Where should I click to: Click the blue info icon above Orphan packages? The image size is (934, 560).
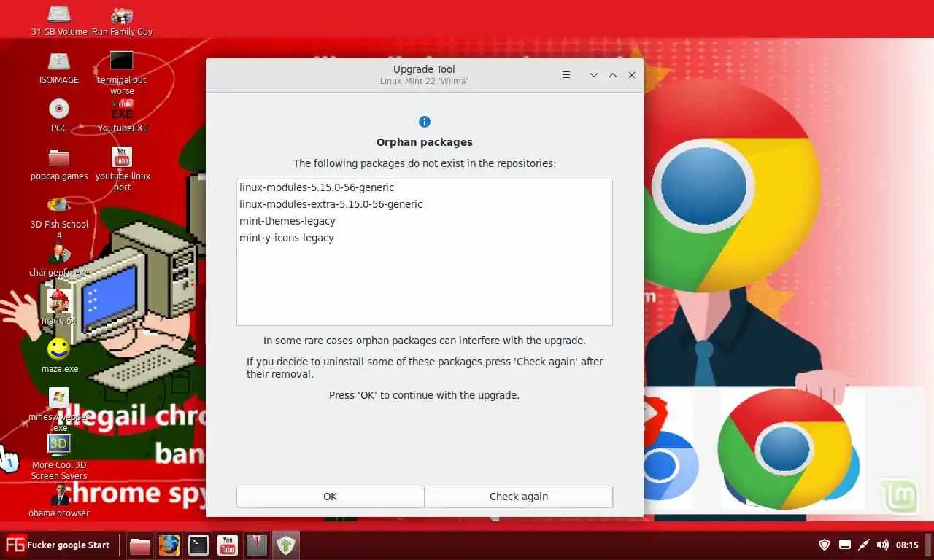tap(425, 122)
